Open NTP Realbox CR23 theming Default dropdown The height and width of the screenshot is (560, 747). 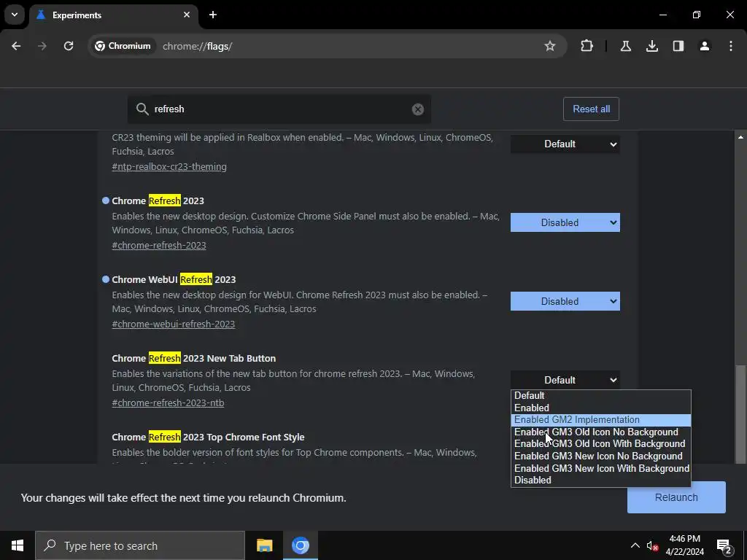click(565, 144)
